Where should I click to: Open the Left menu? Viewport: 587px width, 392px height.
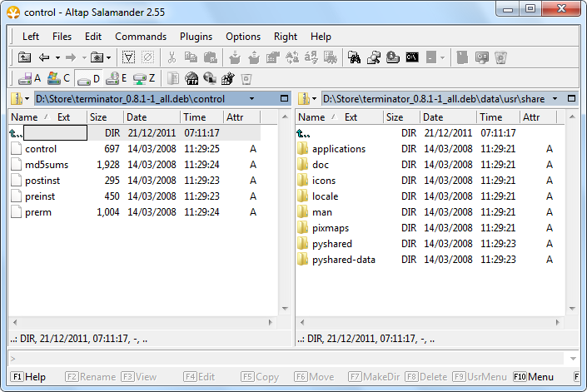[x=31, y=37]
